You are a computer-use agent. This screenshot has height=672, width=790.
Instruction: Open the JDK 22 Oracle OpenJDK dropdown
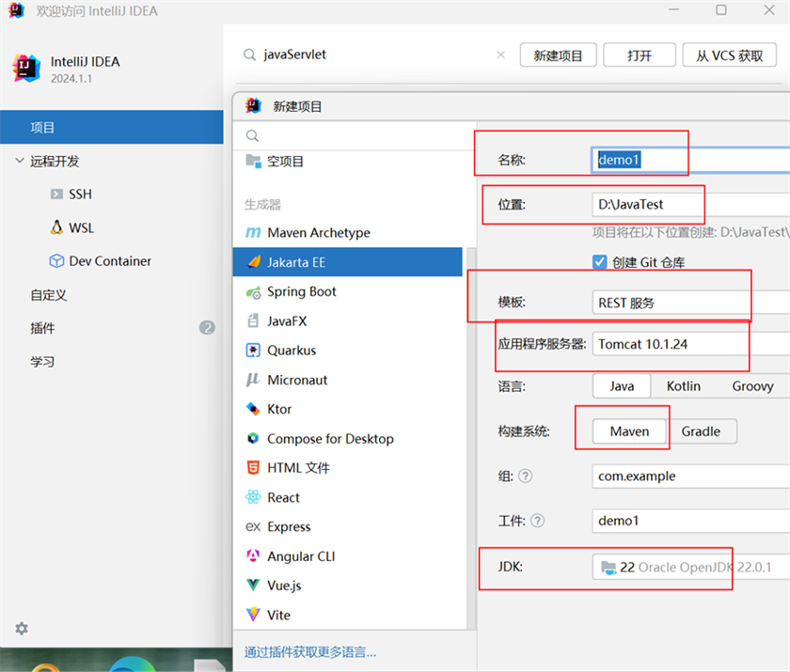690,567
